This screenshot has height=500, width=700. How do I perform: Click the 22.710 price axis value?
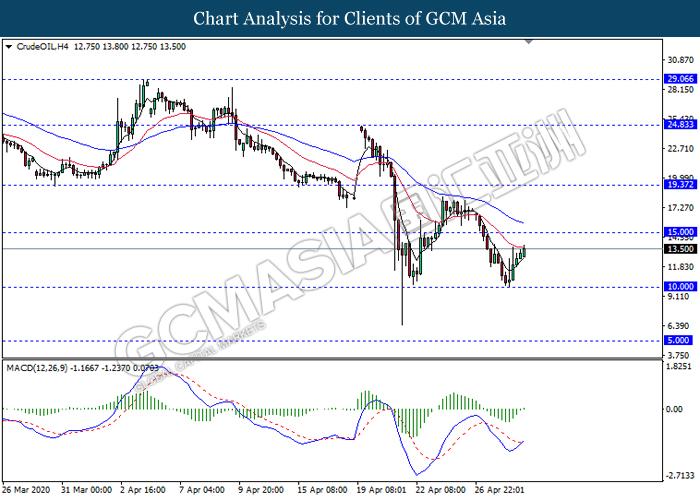click(x=680, y=149)
